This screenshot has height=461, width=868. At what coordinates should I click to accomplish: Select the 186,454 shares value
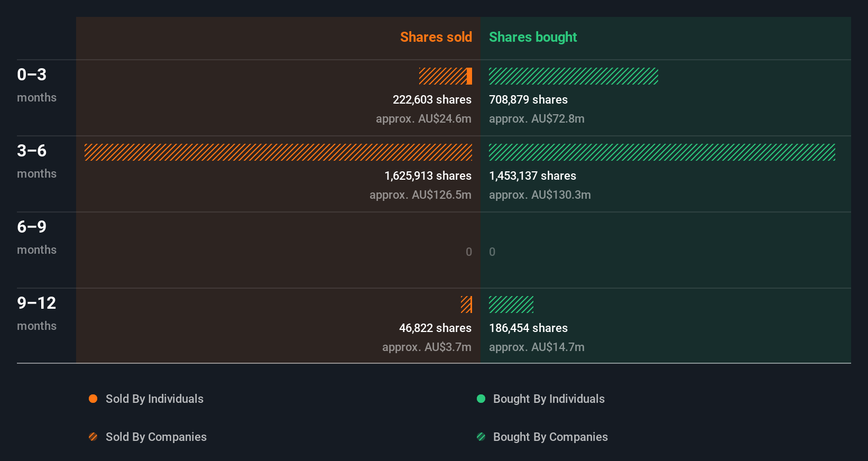[528, 328]
